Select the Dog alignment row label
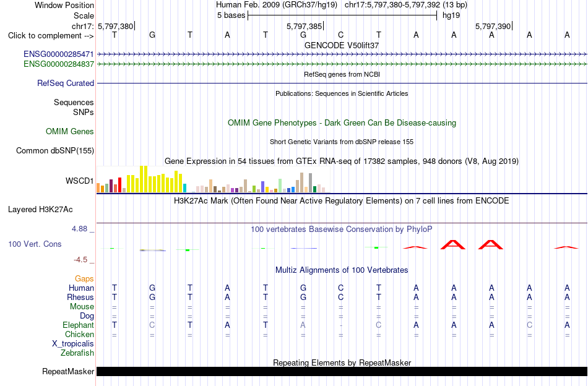Screen dimensions: 588x386 tap(87, 316)
